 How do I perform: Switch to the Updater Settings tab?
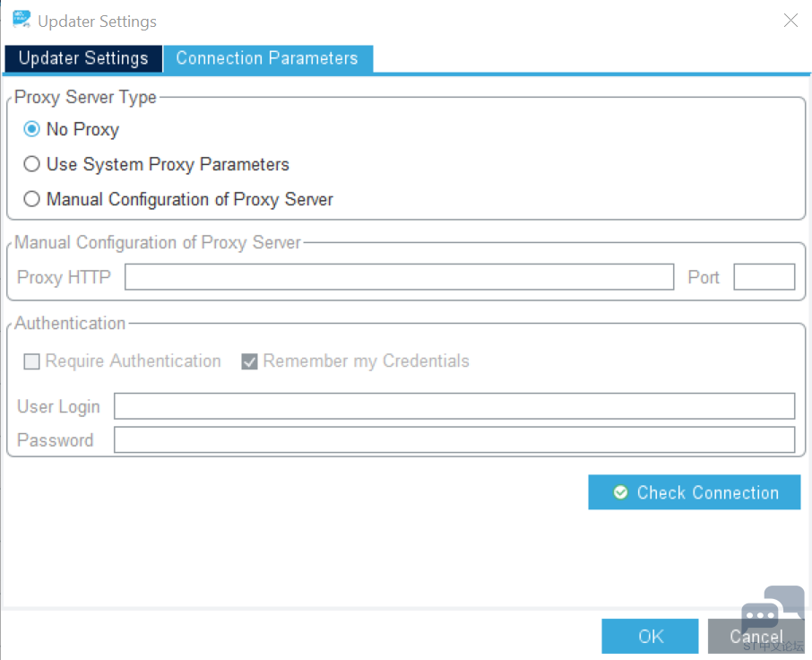tap(83, 58)
